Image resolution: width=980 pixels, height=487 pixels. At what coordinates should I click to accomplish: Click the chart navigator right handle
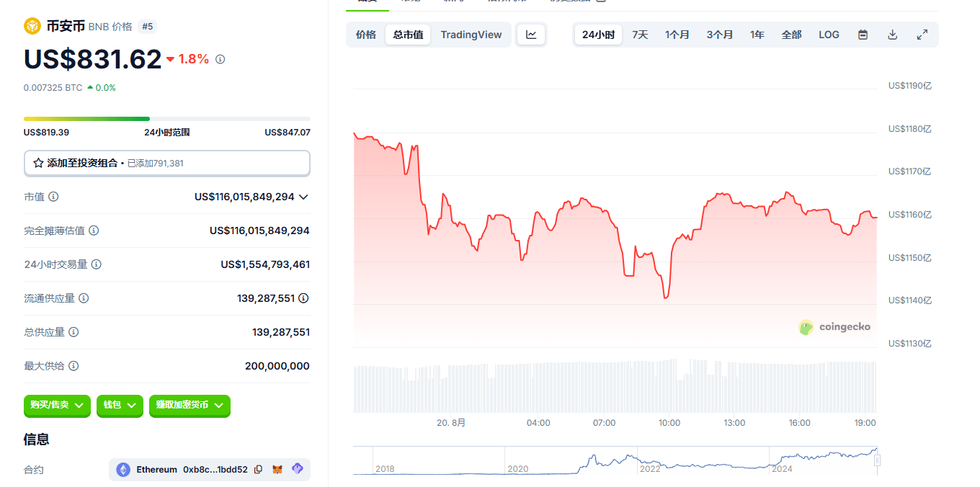pos(878,460)
